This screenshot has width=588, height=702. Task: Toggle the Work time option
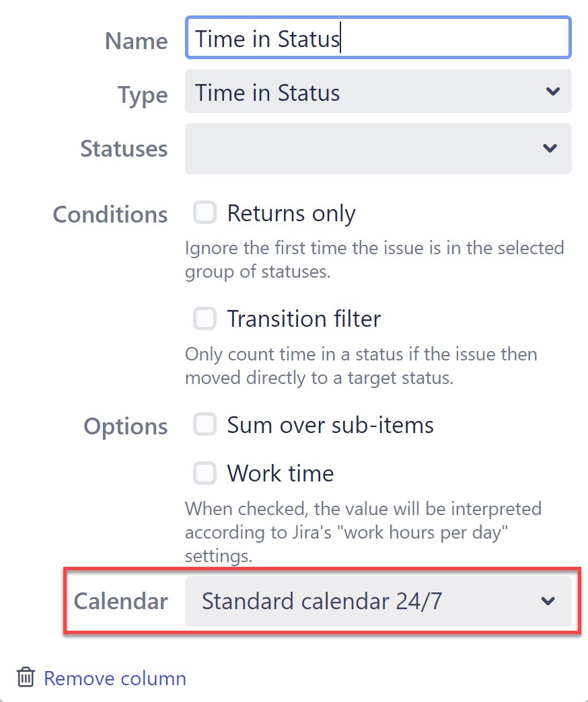(205, 473)
